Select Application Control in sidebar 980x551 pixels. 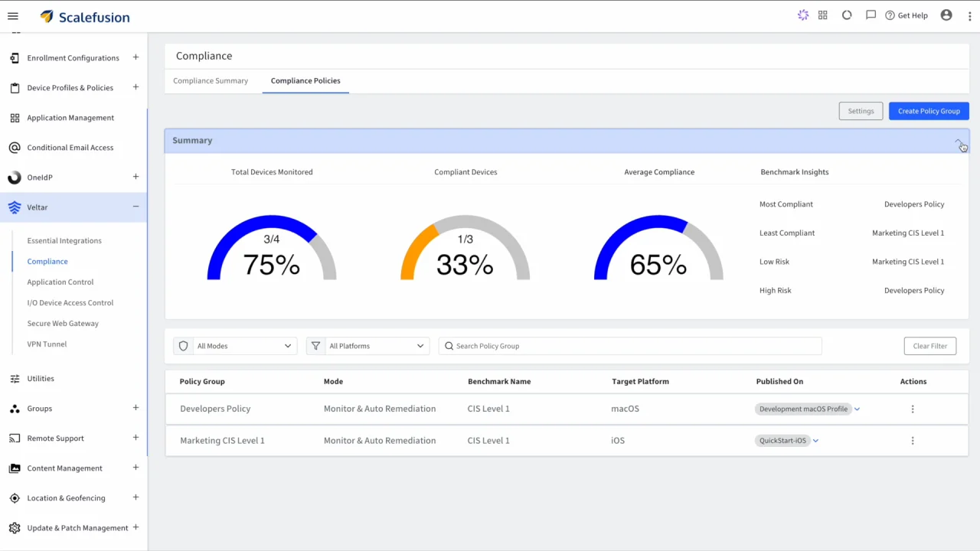coord(60,282)
